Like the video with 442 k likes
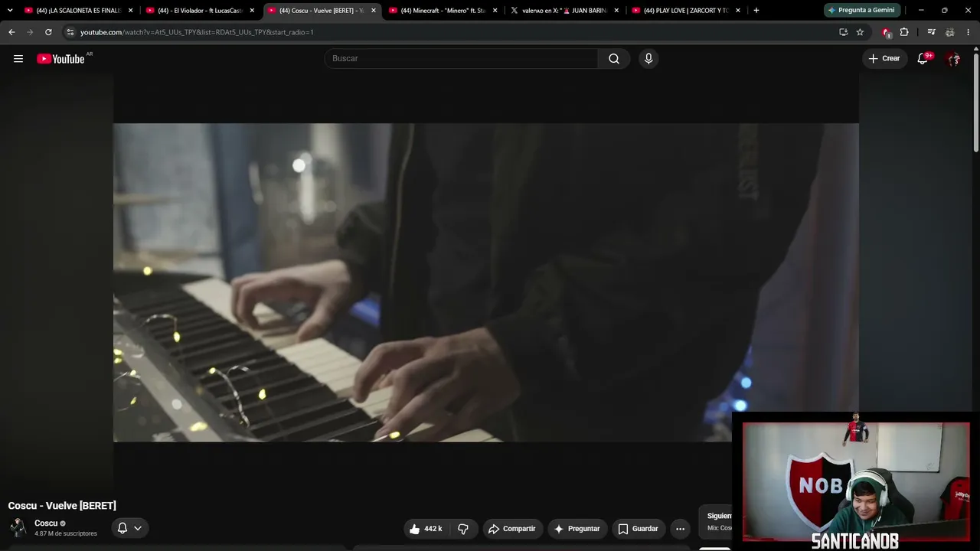The image size is (980, 551). [x=426, y=529]
